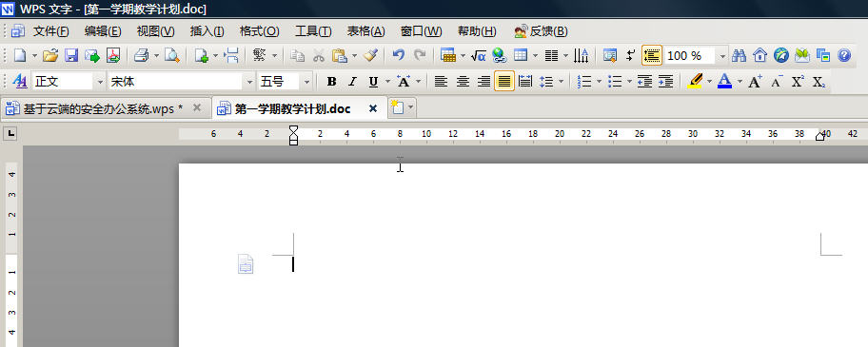Open the 文件(F) menu
This screenshot has height=347, width=868.
51,31
